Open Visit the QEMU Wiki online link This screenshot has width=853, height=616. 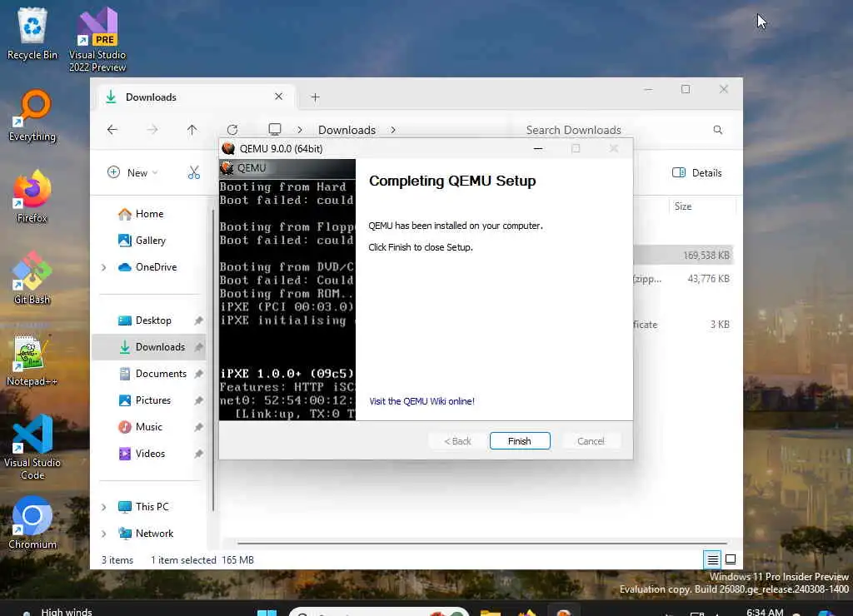coord(422,401)
